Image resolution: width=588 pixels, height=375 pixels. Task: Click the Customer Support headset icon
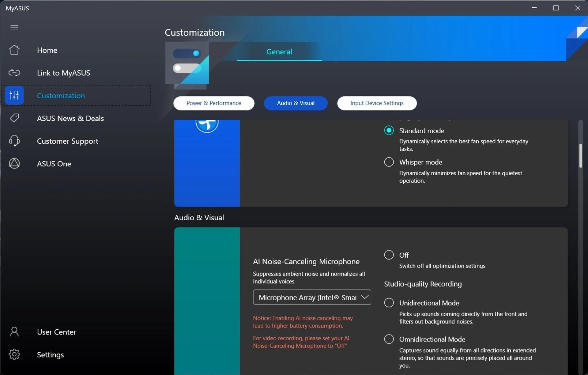point(14,141)
